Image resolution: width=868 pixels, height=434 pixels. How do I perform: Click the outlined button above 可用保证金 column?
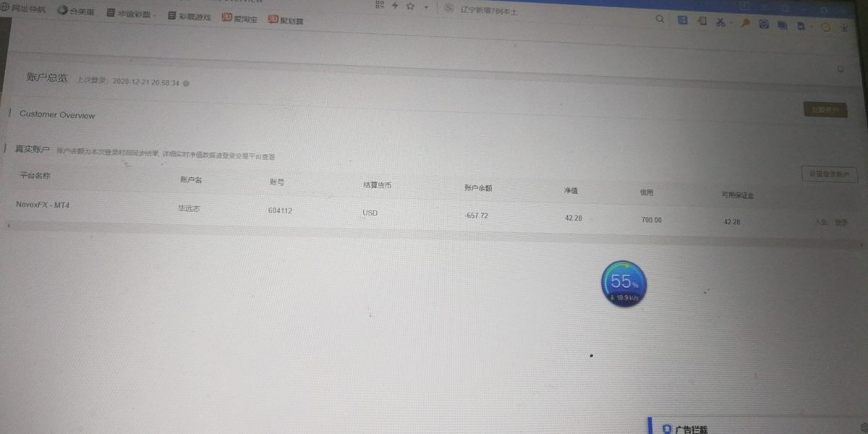[830, 174]
